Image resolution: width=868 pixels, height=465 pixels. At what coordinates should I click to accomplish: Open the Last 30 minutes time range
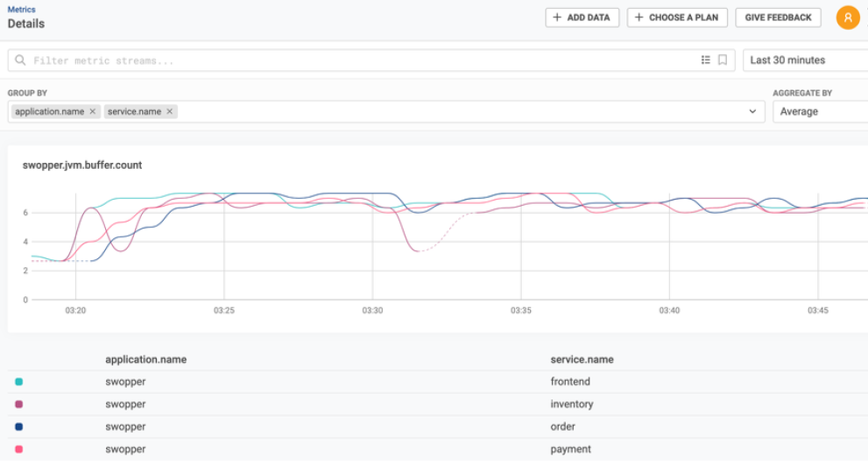(x=804, y=60)
